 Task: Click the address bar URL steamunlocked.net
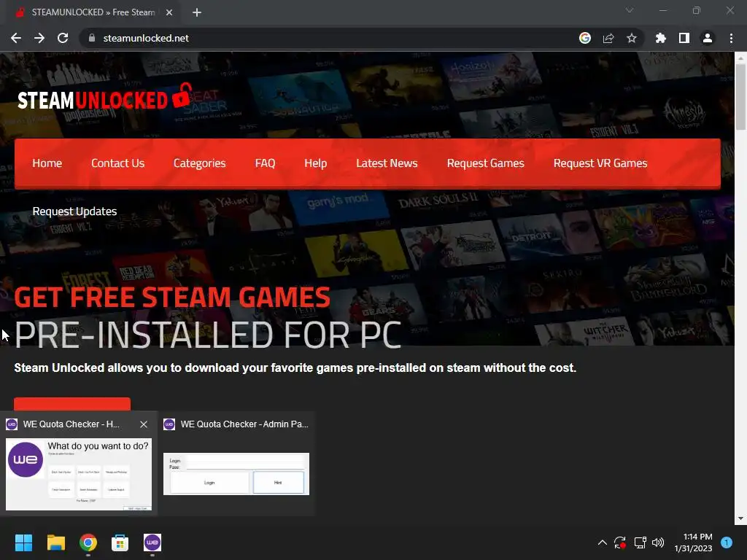146,38
